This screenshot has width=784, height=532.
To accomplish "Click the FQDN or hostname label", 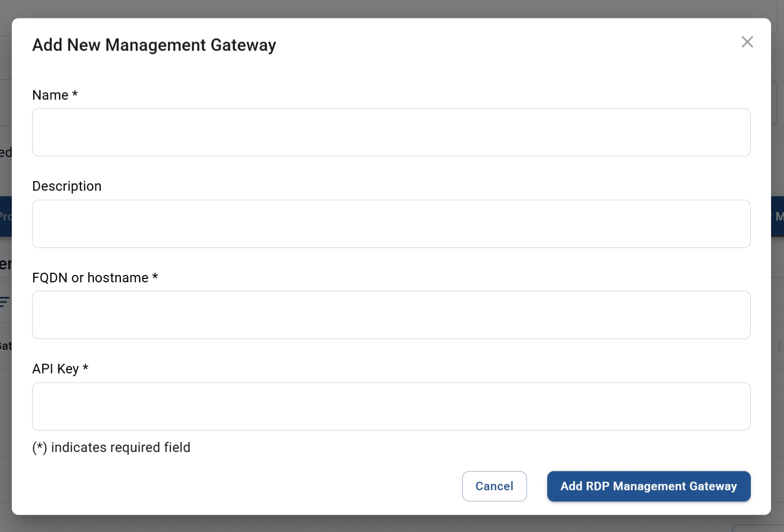I will click(90, 278).
